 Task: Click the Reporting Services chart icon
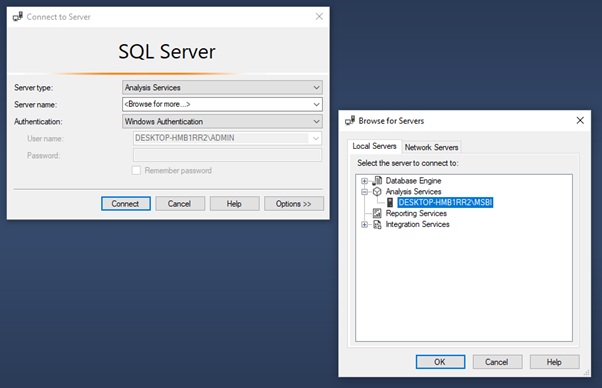(x=377, y=213)
